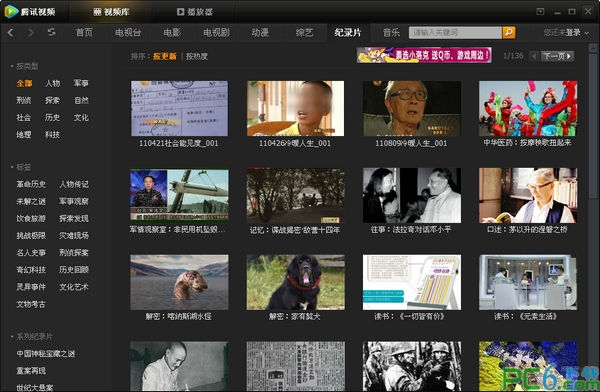This screenshot has width=600, height=392.
Task: Open the 电视剧 menu item
Action: click(x=216, y=33)
